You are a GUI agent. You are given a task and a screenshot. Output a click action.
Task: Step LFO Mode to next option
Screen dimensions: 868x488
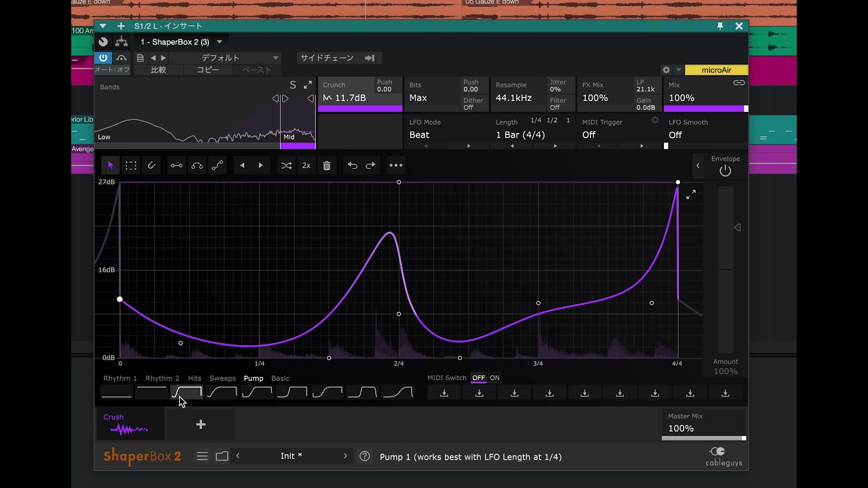(x=469, y=146)
